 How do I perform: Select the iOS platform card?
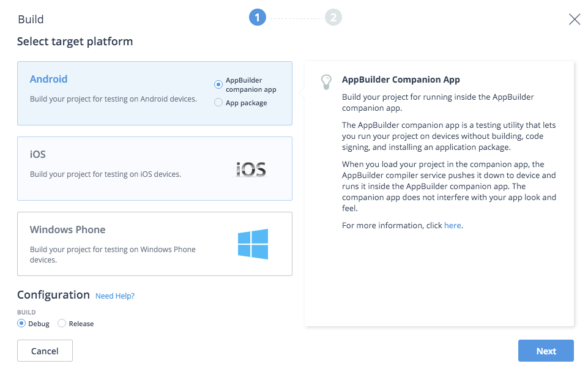coord(155,168)
